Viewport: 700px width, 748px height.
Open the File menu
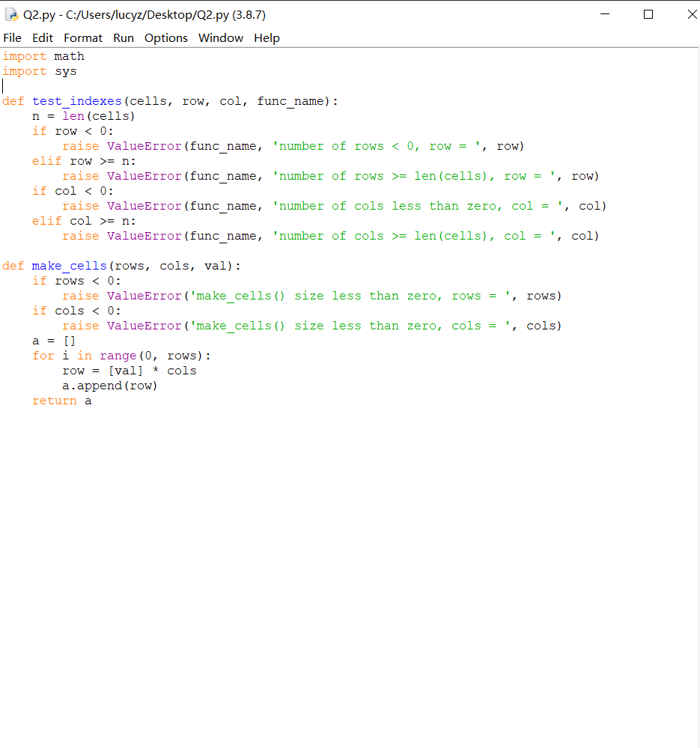click(x=13, y=38)
